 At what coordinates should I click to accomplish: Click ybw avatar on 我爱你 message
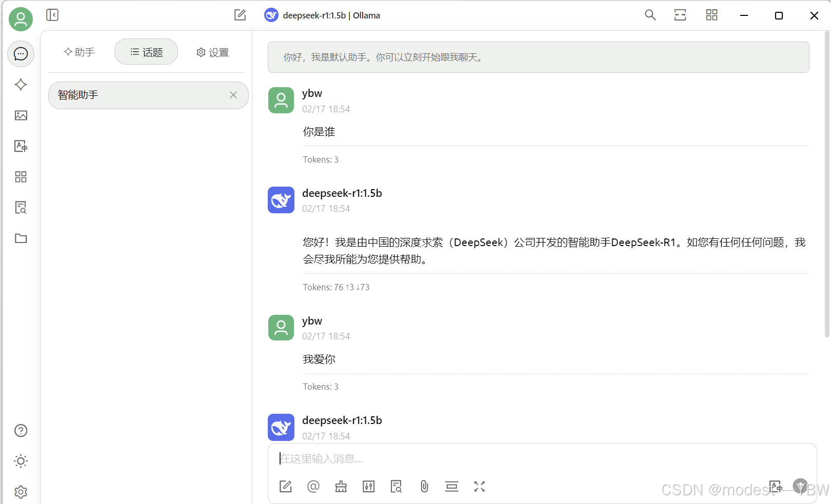point(281,328)
